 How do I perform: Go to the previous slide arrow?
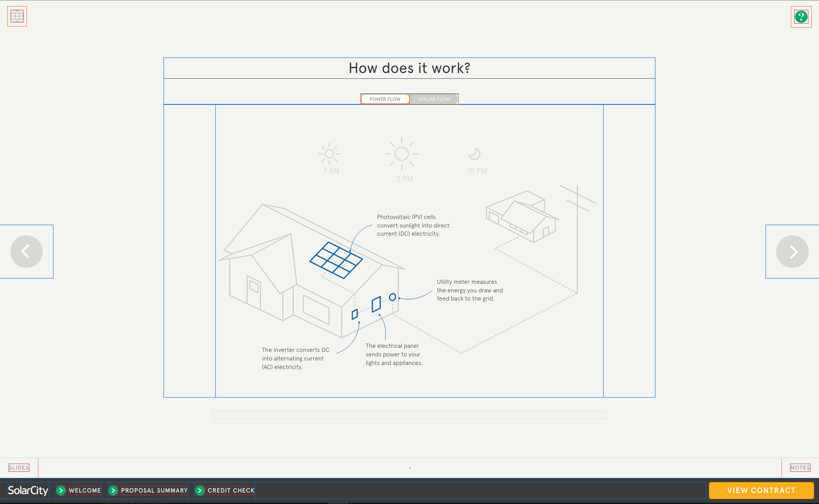coord(27,252)
